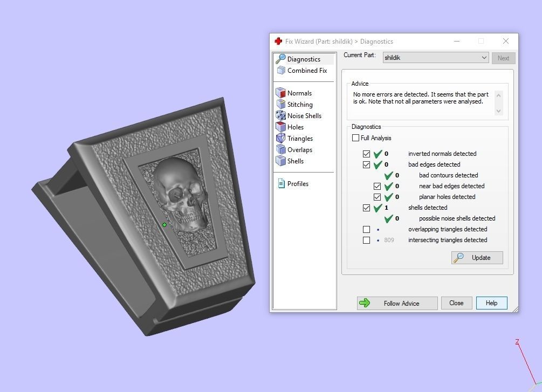Uncheck planar holes detected checkbox
Viewport: 542px width, 392px height.
pos(377,197)
